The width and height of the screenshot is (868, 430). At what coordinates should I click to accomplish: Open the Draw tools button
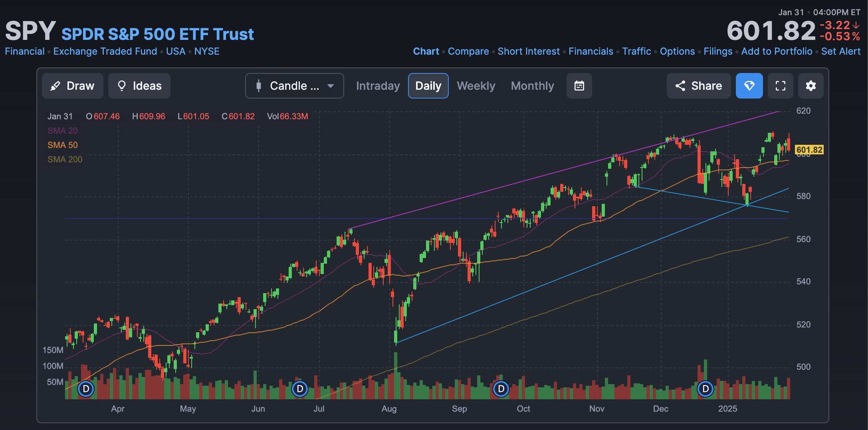[x=72, y=86]
